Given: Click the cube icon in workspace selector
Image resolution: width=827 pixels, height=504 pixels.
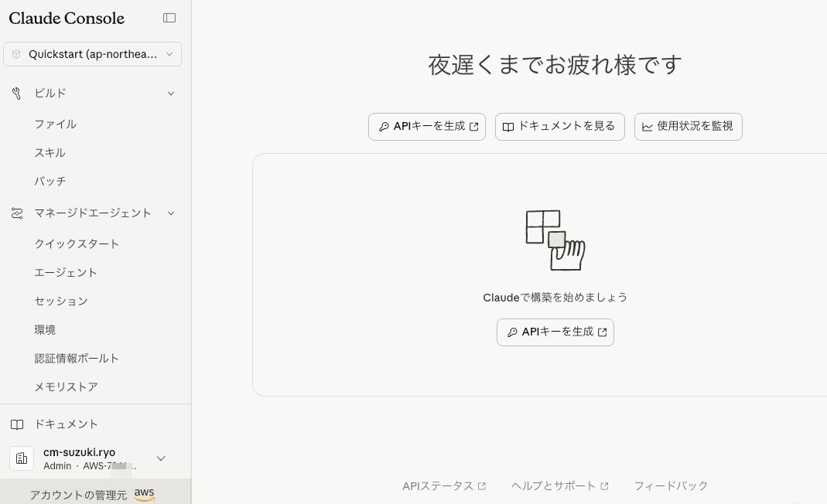Looking at the screenshot, I should point(16,54).
